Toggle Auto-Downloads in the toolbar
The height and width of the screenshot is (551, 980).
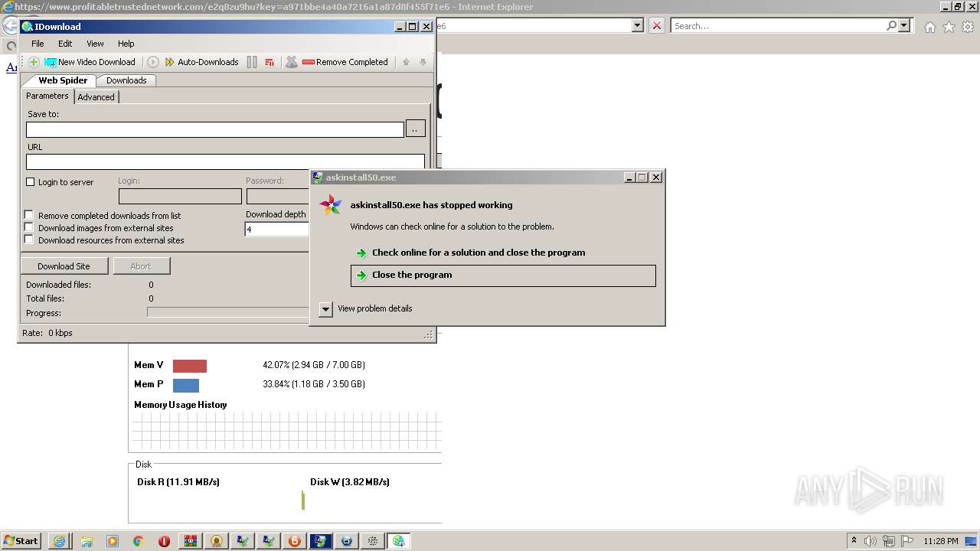[x=201, y=62]
